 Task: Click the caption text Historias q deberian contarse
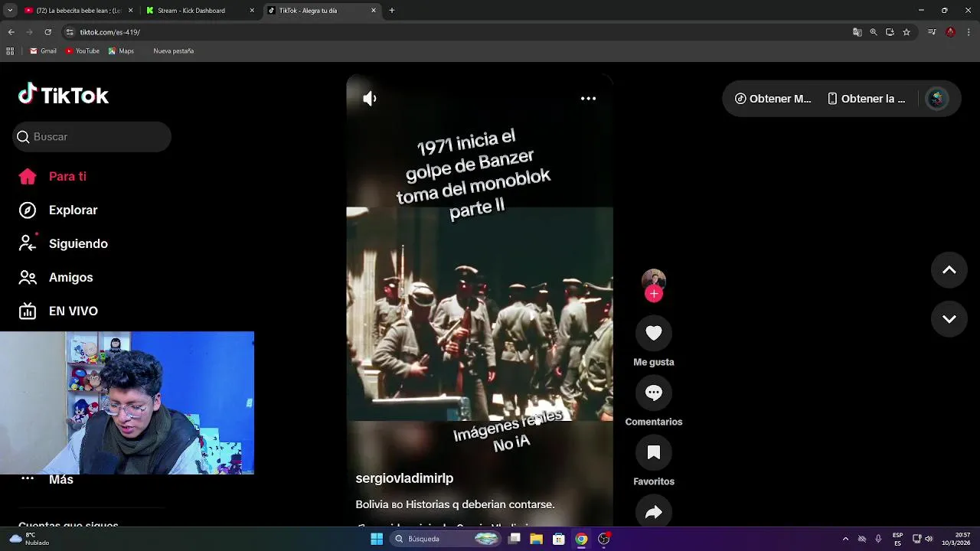click(480, 505)
